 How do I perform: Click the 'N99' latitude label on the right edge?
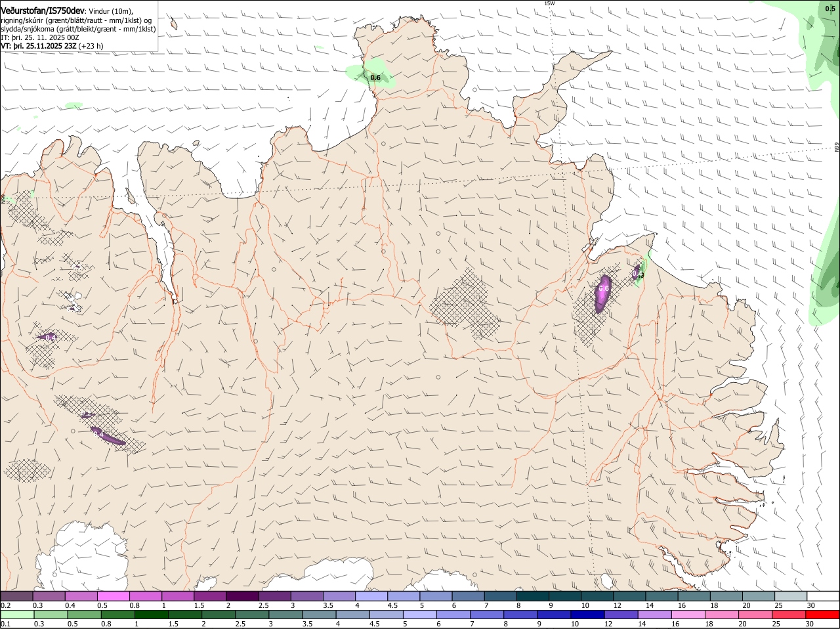(x=837, y=148)
